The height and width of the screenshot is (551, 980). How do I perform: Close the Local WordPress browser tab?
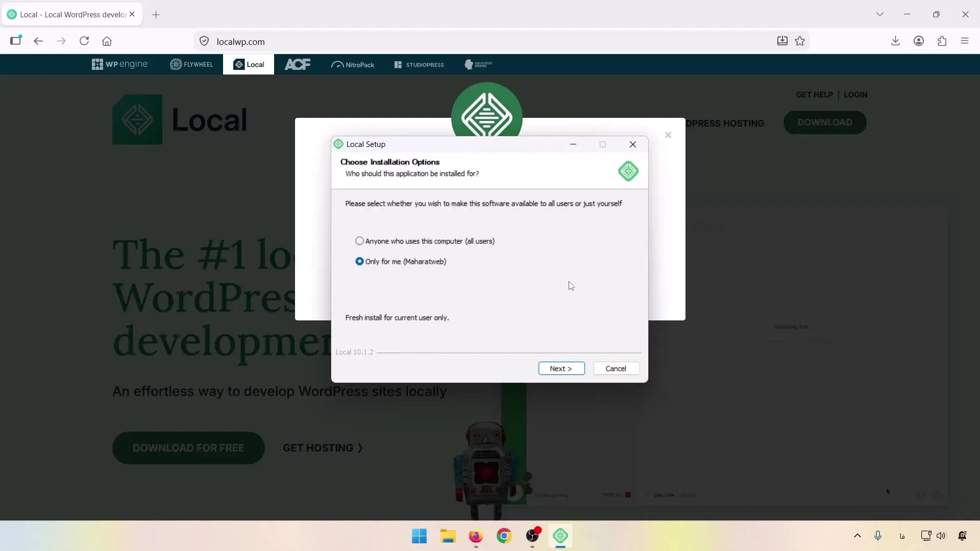[x=132, y=14]
